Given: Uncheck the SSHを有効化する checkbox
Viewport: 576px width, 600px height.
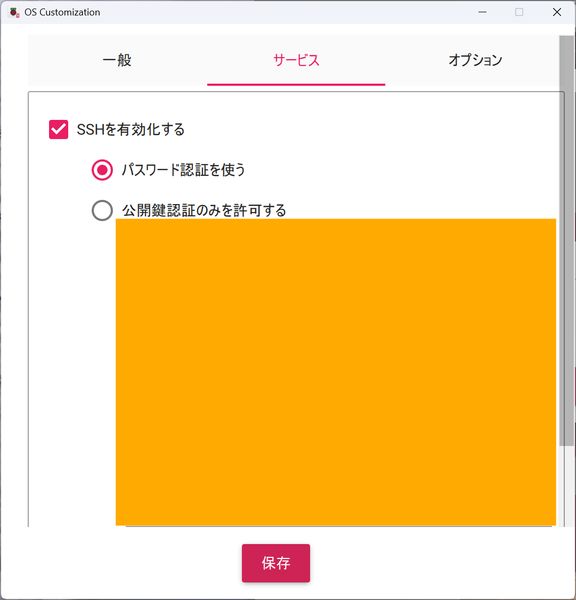Looking at the screenshot, I should click(59, 129).
